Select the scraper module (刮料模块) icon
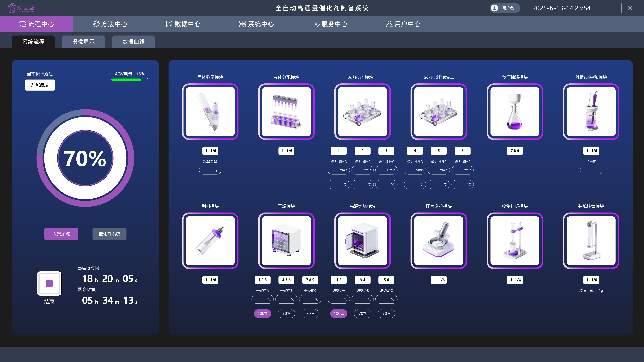644x362 pixels. 210,241
